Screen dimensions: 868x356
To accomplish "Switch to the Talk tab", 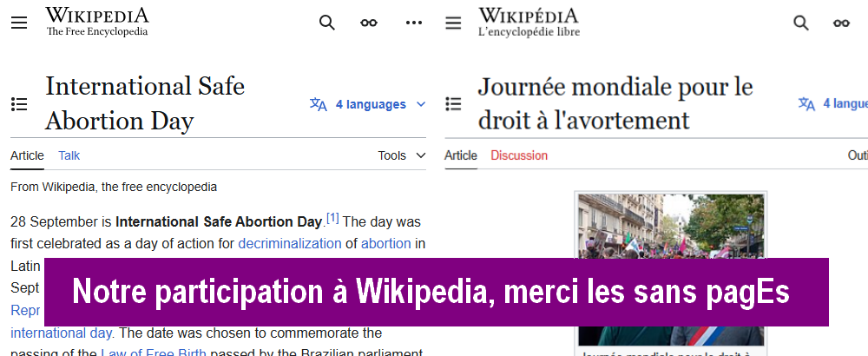I will coord(69,155).
